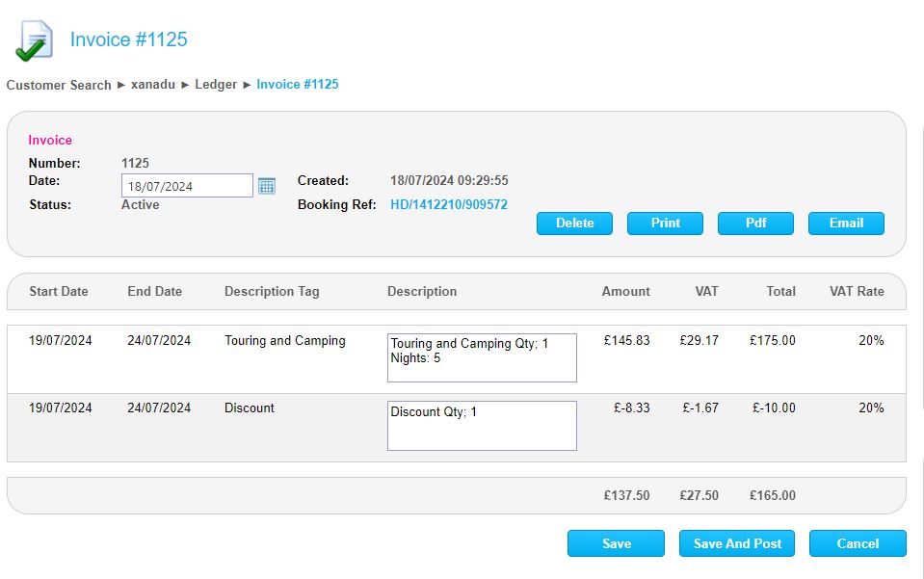924x579 pixels.
Task: Navigate to xanadu customer breadcrumb
Action: (x=153, y=85)
